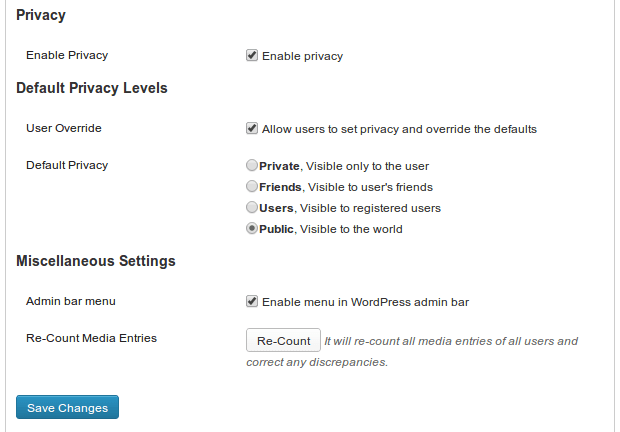620x432 pixels.
Task: Click the Re-Count Media Entries row label
Action: pyautogui.click(x=91, y=338)
